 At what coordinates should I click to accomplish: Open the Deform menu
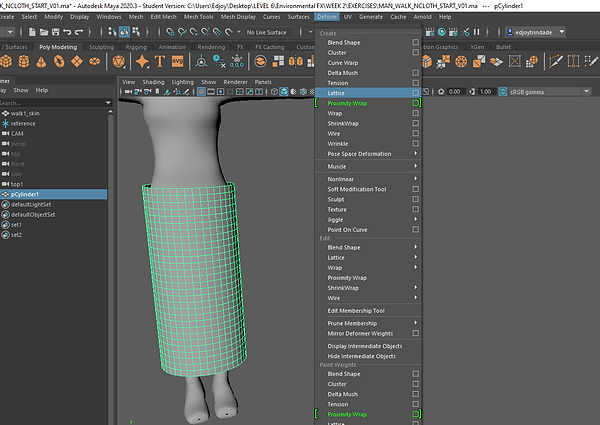click(327, 17)
